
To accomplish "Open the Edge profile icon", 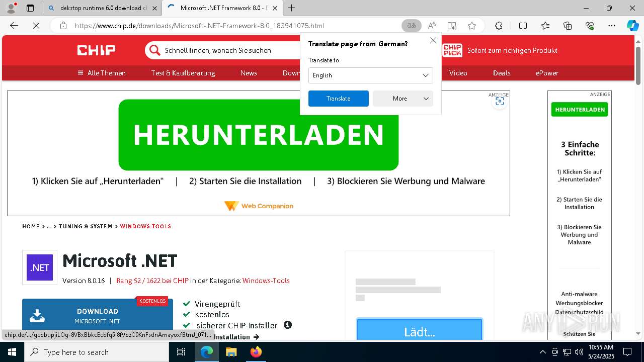I will 11,8.
